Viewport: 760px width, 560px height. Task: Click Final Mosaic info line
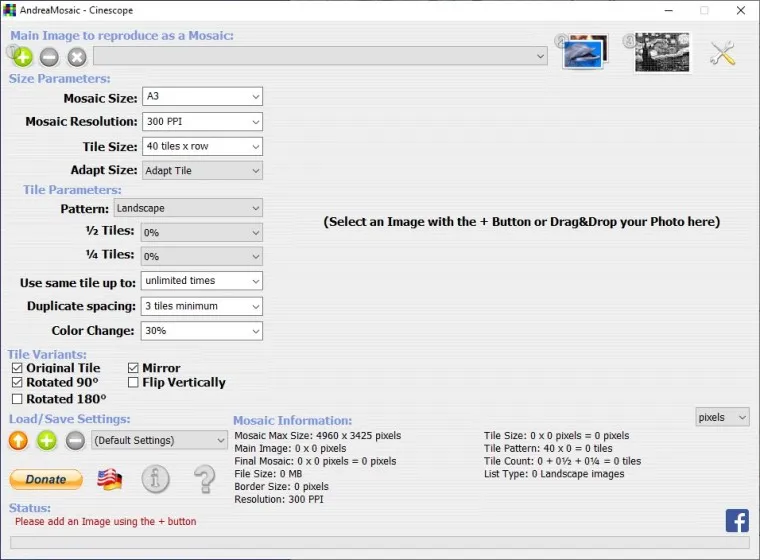[315, 461]
